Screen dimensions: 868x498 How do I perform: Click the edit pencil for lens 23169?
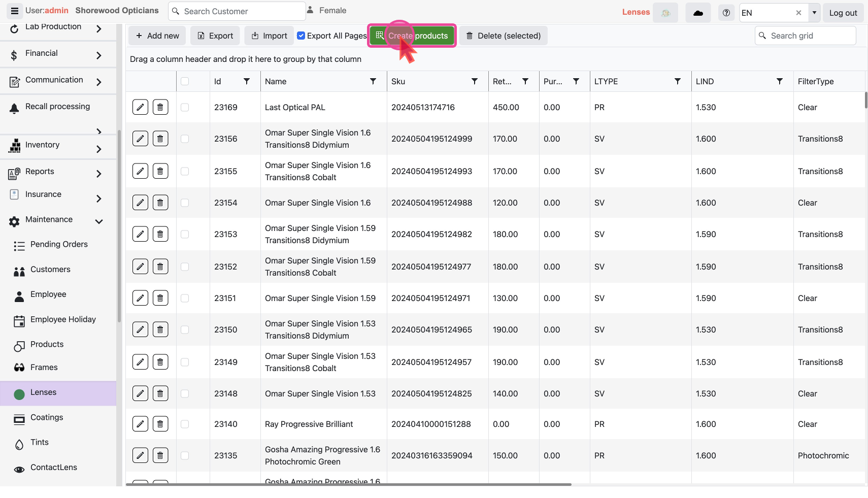click(x=140, y=107)
